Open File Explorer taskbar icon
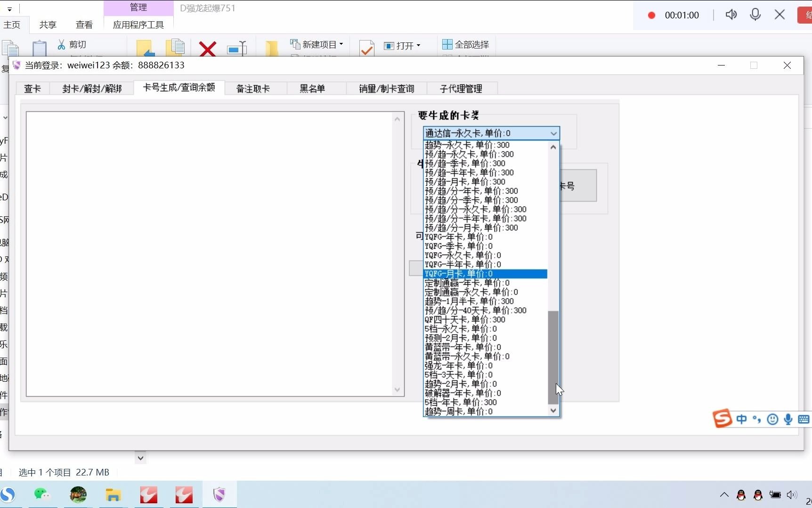The width and height of the screenshot is (812, 508). pos(113,495)
